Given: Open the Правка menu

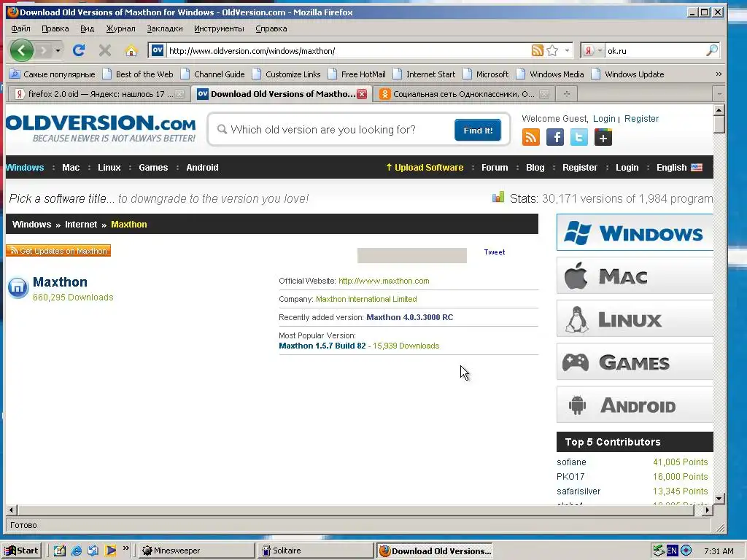Looking at the screenshot, I should pyautogui.click(x=55, y=28).
